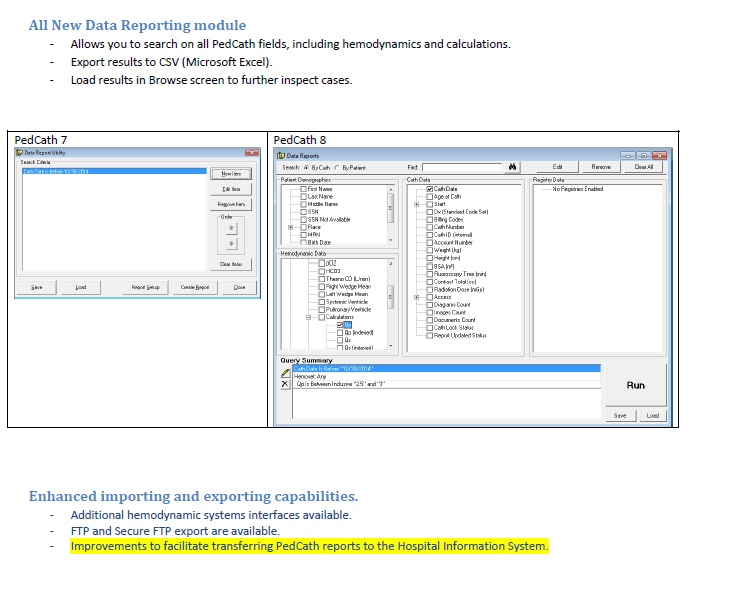
Task: Click the Clear All button
Action: tap(643, 167)
